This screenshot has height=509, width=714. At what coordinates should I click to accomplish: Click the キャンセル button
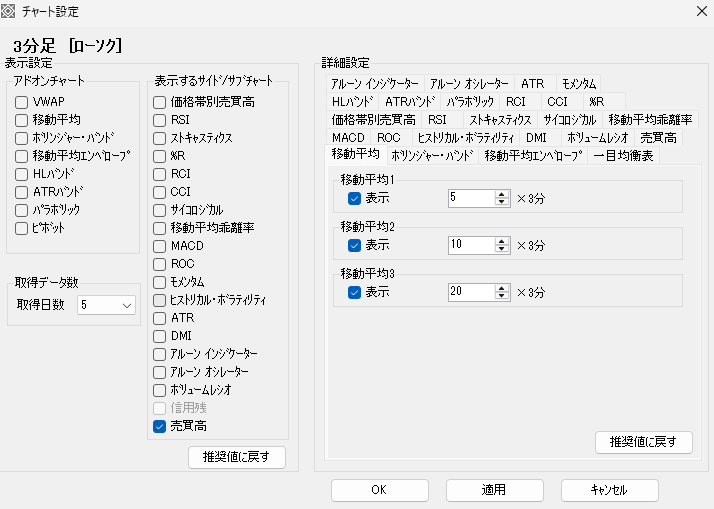pyautogui.click(x=609, y=490)
